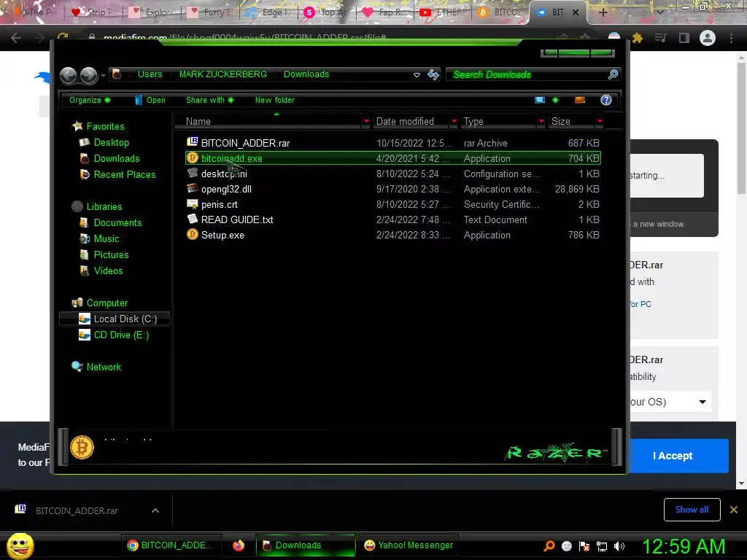Open Yahoo! Messenger taskbar button
The image size is (747, 560).
409,545
